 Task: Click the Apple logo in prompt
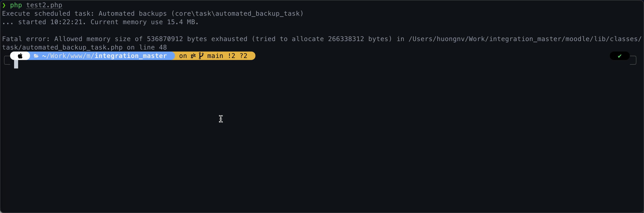coord(20,56)
